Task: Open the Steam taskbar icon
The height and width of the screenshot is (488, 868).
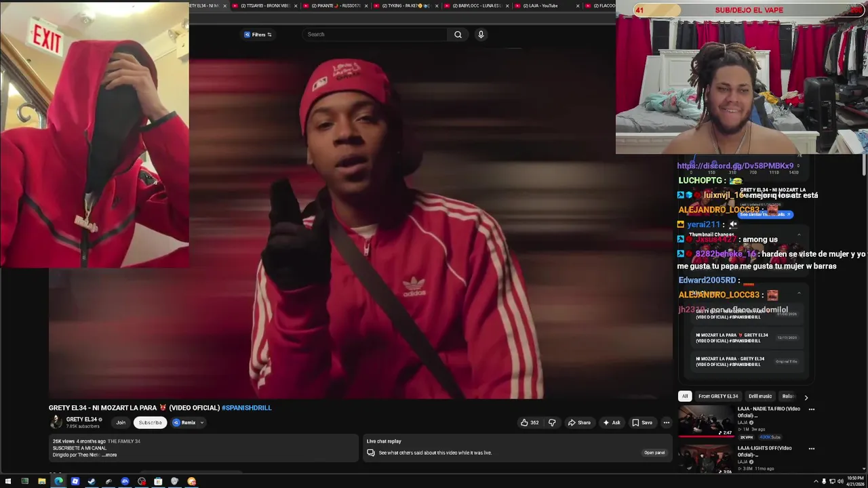Action: click(x=92, y=481)
